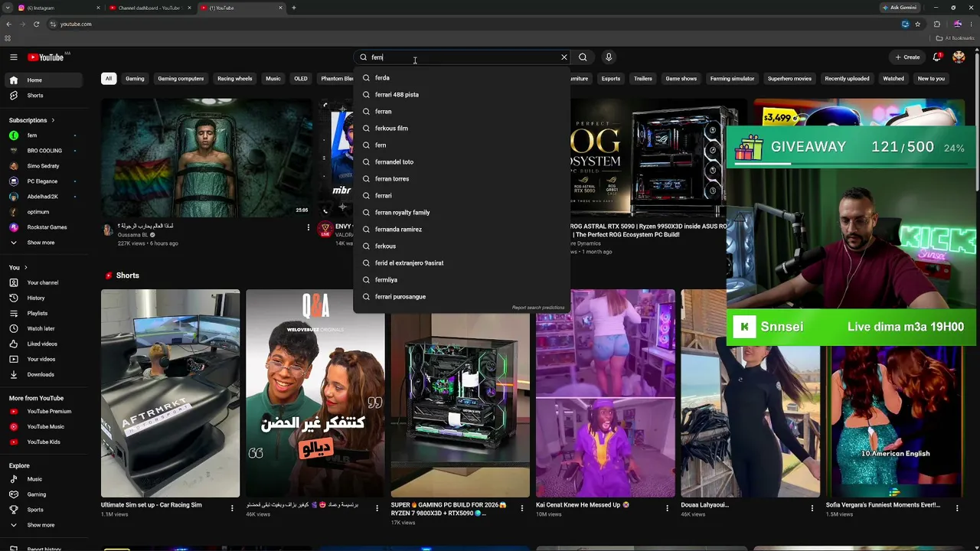Click the magnifier search button
Viewport: 980px width, 551px height.
[x=583, y=57]
